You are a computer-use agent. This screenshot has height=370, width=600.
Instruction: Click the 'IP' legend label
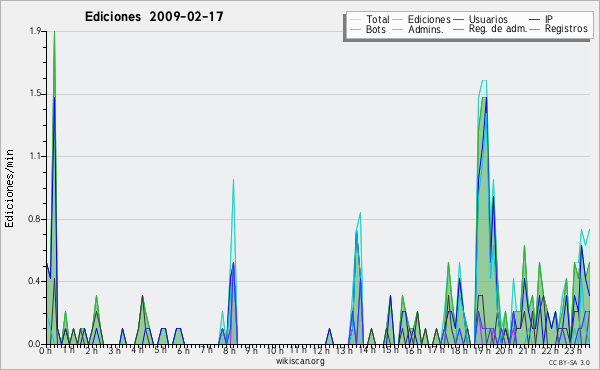point(549,19)
